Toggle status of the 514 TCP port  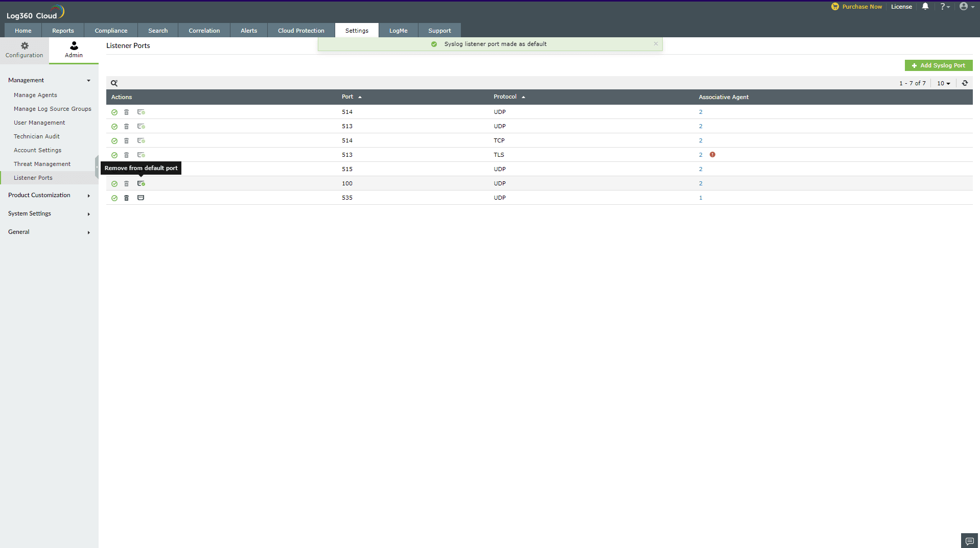(x=114, y=141)
